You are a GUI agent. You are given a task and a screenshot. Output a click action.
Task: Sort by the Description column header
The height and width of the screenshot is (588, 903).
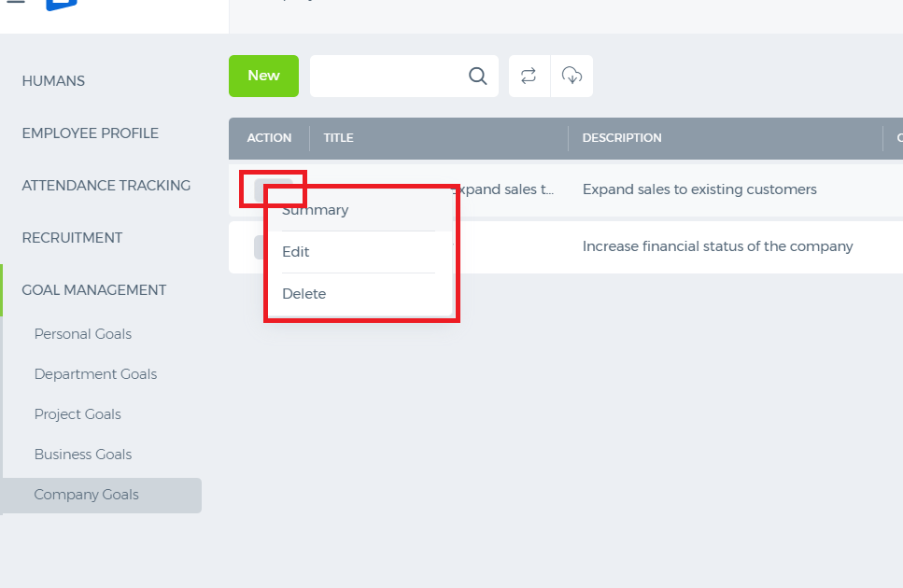coord(622,138)
